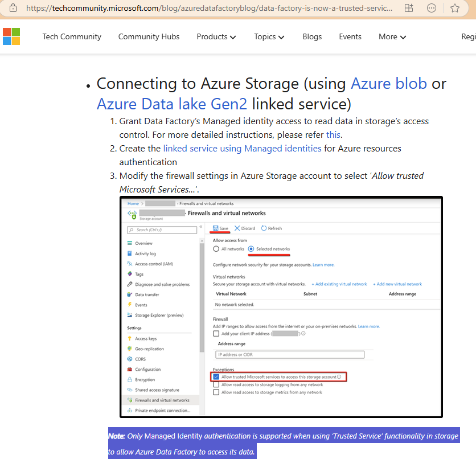This screenshot has height=475, width=476.
Task: Open linked service using Managed identities link
Action: tap(242, 148)
